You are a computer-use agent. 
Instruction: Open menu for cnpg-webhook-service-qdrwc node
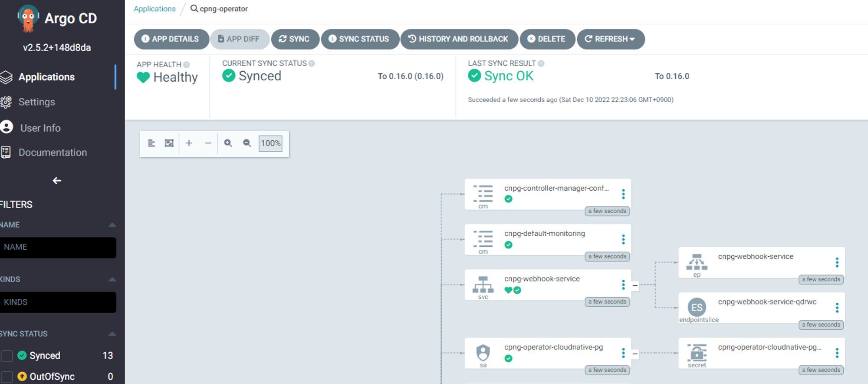(837, 308)
